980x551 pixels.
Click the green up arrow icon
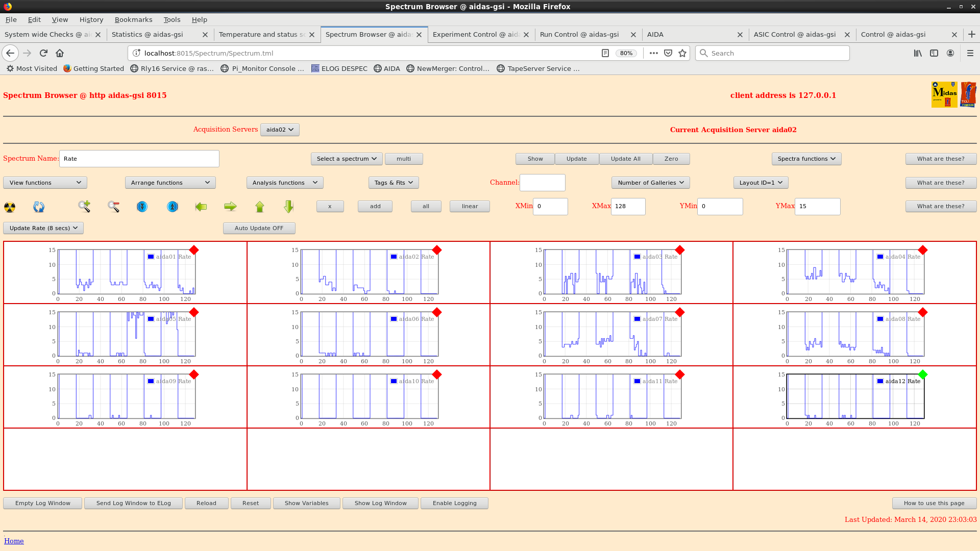tap(260, 207)
